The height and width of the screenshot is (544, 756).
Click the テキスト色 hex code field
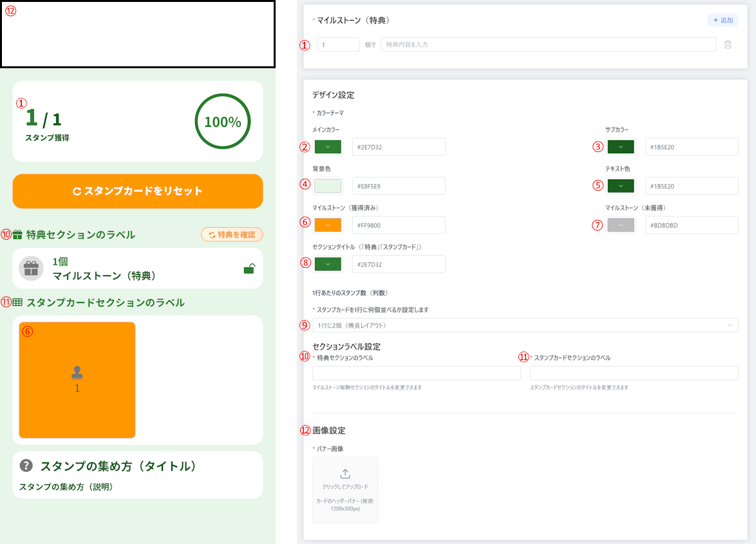tap(691, 186)
